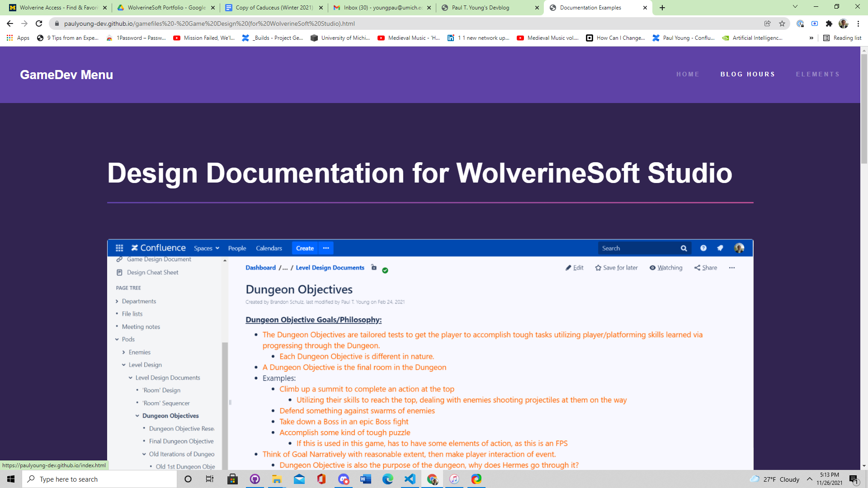Screen dimensions: 868x488
Task: Open the tab search dropdown arrow
Action: [795, 6]
